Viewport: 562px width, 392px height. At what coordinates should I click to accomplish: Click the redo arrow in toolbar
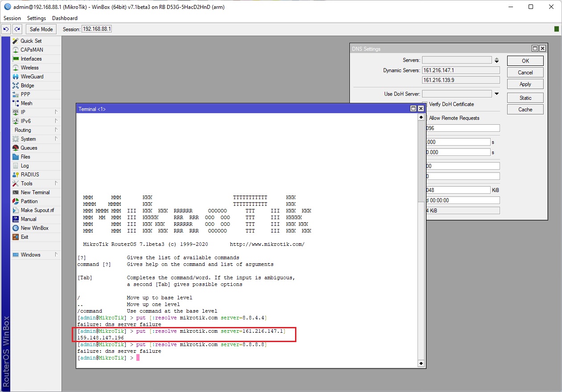tap(17, 29)
